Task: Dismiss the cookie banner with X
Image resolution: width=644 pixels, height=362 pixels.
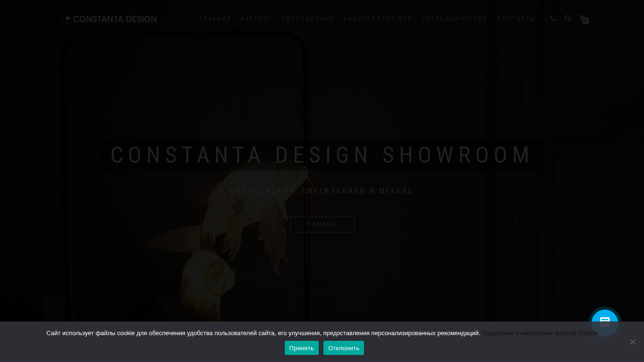Action: tap(632, 342)
